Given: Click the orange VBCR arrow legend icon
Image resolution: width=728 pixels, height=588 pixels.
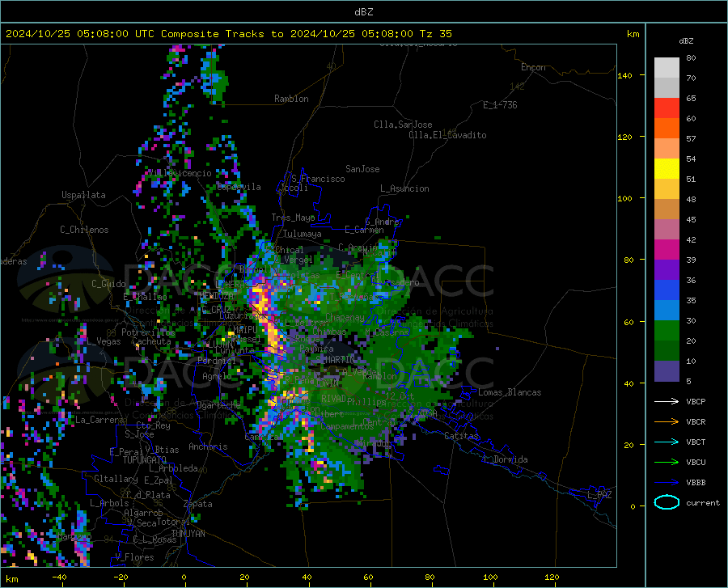Looking at the screenshot, I should click(667, 421).
